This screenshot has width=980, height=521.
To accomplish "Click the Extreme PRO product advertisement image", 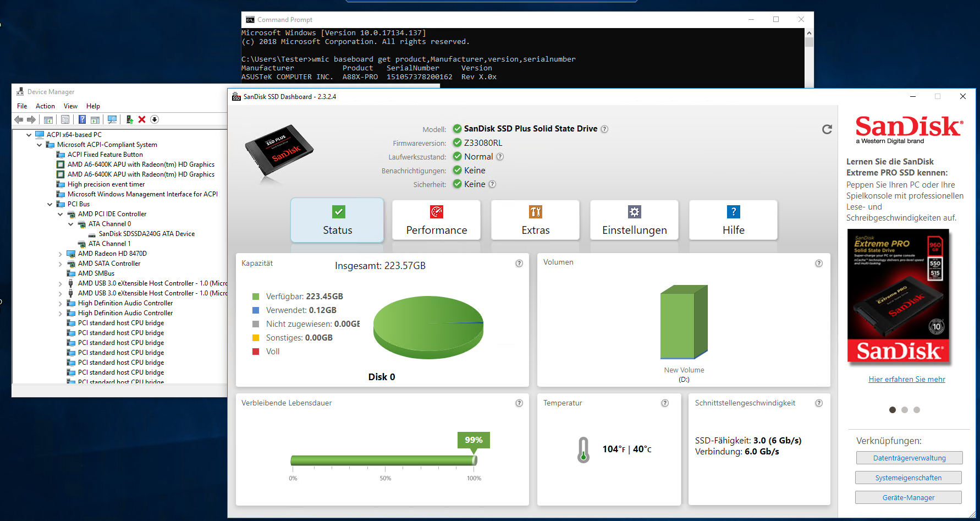I will [x=899, y=297].
